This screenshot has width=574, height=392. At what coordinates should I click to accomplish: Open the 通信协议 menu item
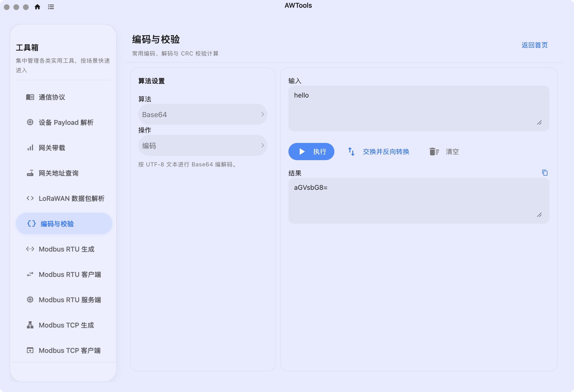point(64,97)
